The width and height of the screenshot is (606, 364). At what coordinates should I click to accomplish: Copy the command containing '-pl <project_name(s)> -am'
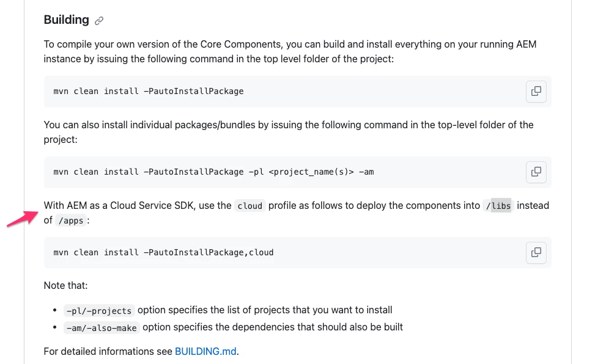[536, 172]
